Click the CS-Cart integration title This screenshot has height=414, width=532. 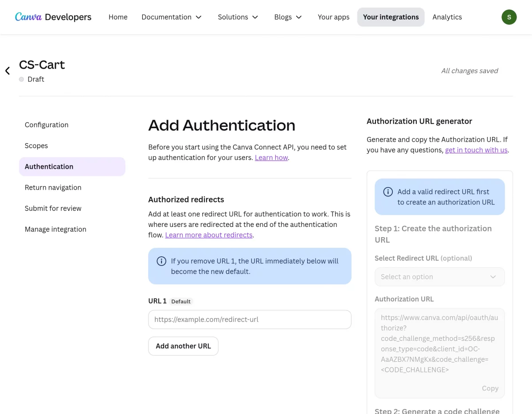(x=42, y=65)
